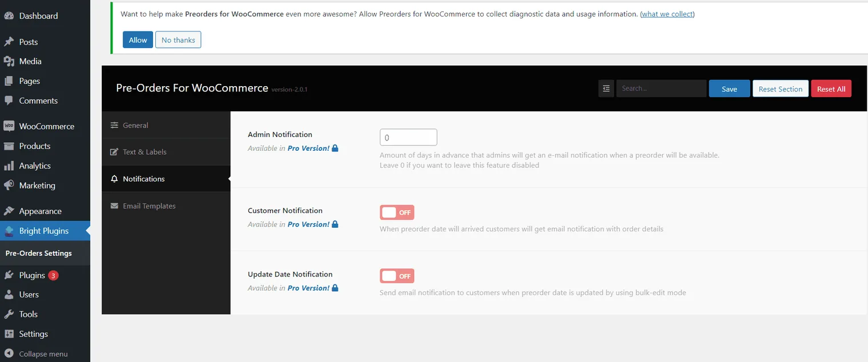Image resolution: width=868 pixels, height=362 pixels.
Task: Click the Plugins plug icon
Action: 9,275
